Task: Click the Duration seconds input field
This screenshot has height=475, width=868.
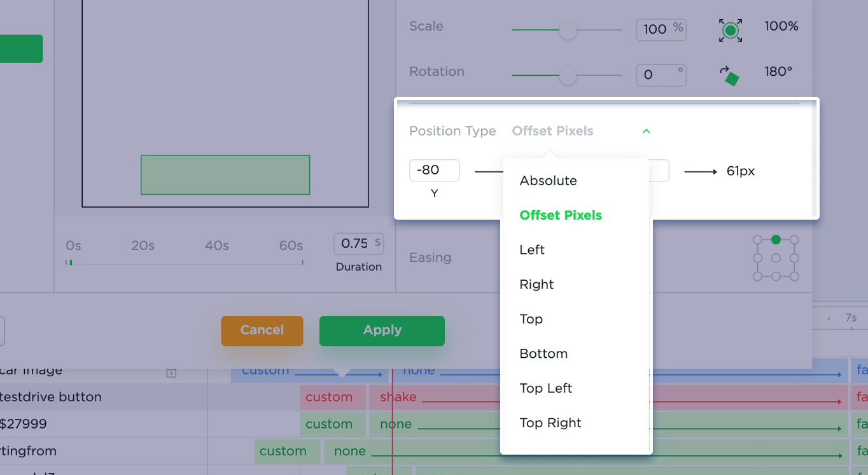Action: (x=359, y=244)
